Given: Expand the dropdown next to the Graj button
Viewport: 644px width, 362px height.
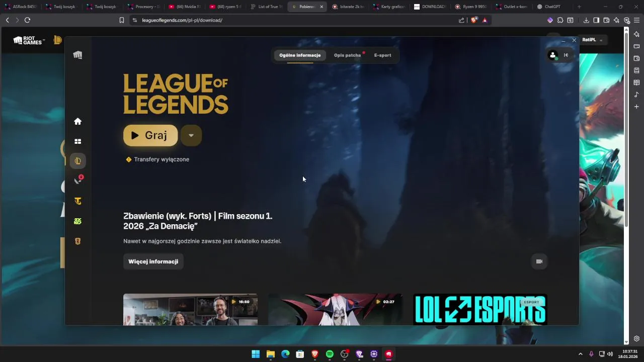Looking at the screenshot, I should click(191, 135).
